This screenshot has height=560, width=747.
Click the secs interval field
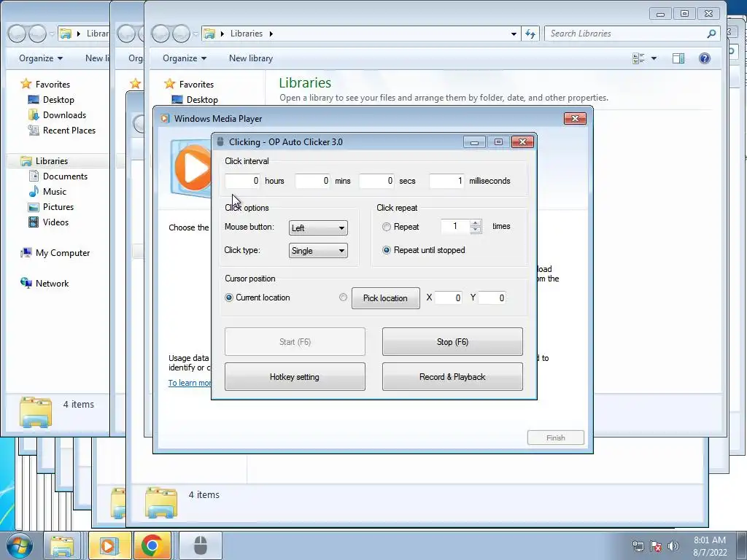click(376, 181)
